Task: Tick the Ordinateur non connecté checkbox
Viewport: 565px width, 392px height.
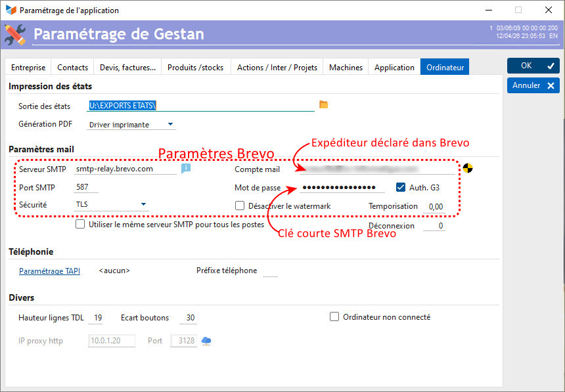Action: click(334, 316)
